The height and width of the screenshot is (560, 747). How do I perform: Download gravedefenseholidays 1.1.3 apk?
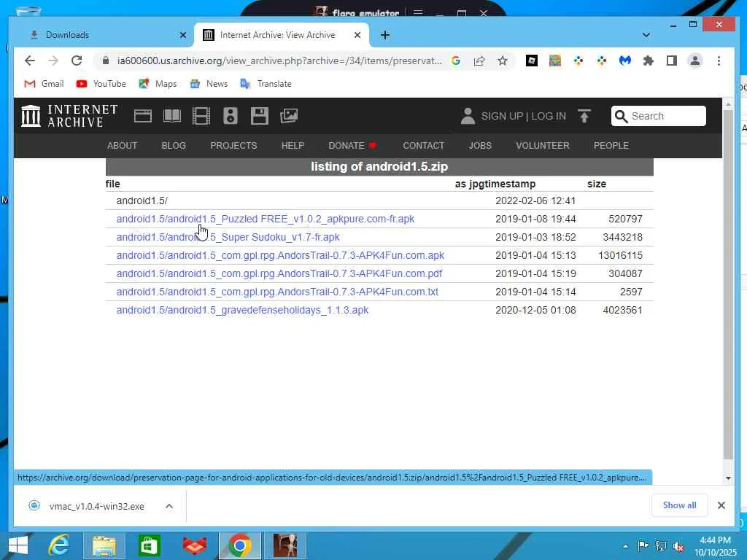[242, 310]
